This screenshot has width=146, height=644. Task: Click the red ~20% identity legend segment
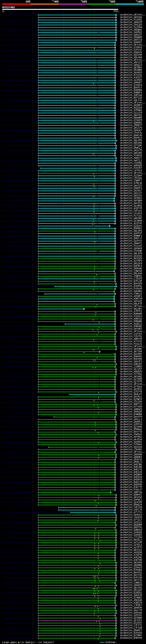pyautogui.click(x=16, y=4)
